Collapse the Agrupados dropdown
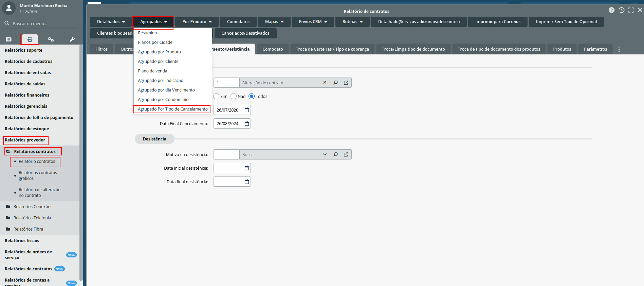The image size is (644, 286). [153, 22]
